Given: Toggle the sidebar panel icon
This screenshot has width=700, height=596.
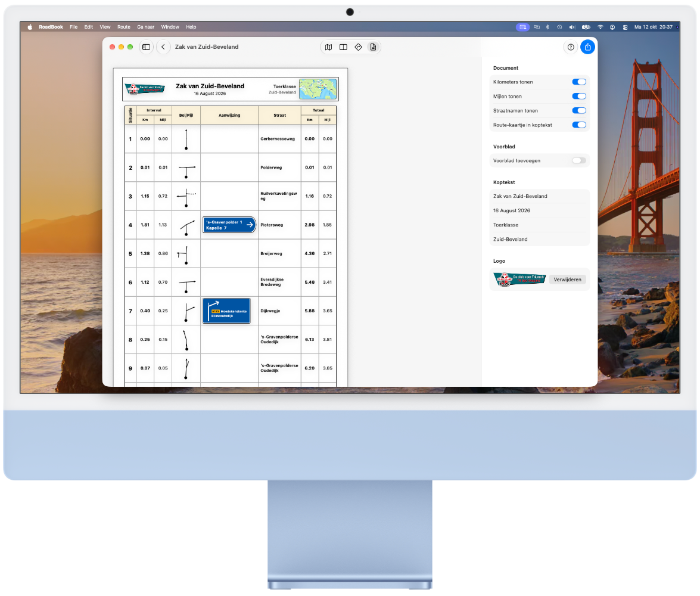Looking at the screenshot, I should 146,47.
